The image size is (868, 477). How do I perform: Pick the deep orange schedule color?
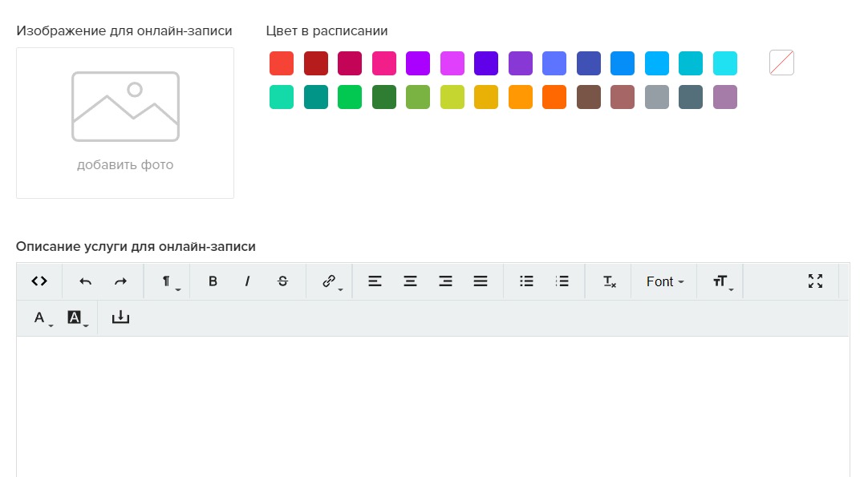pos(554,97)
